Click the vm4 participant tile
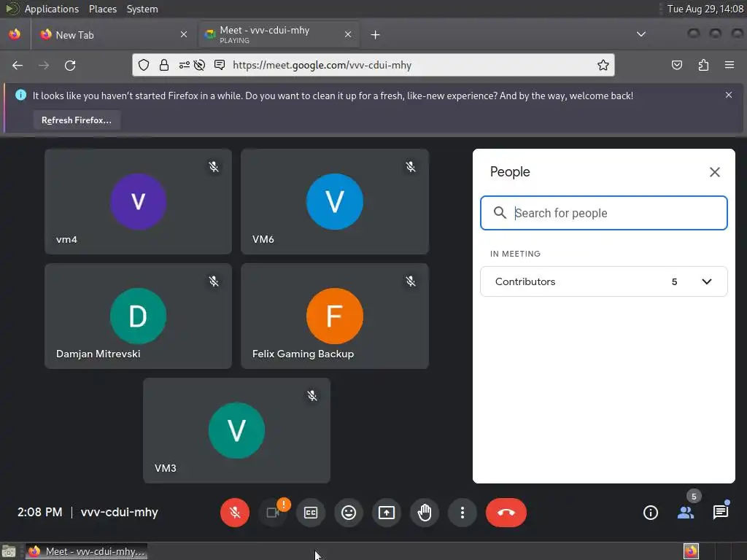 tap(138, 201)
